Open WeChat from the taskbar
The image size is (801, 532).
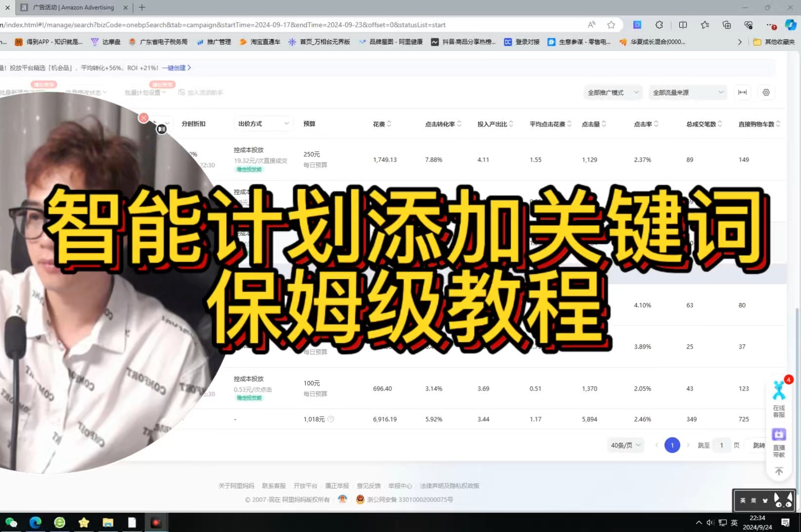point(11,523)
